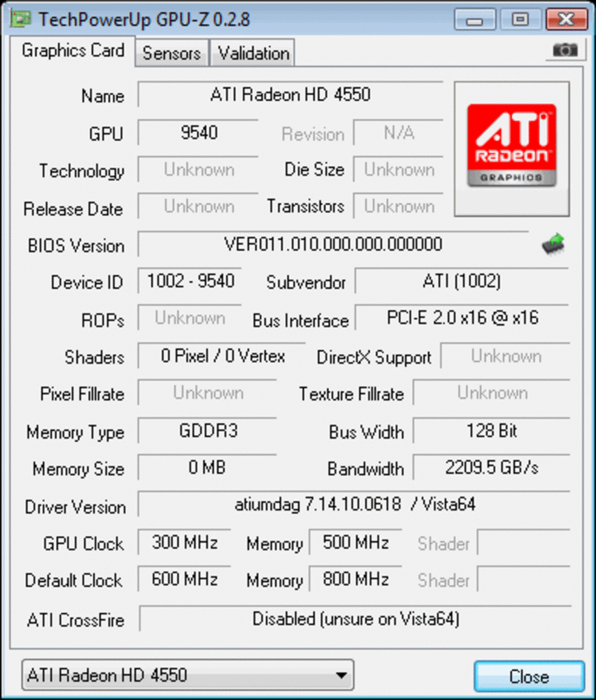Click the Memory Size label
The image size is (596, 700).
pos(79,469)
